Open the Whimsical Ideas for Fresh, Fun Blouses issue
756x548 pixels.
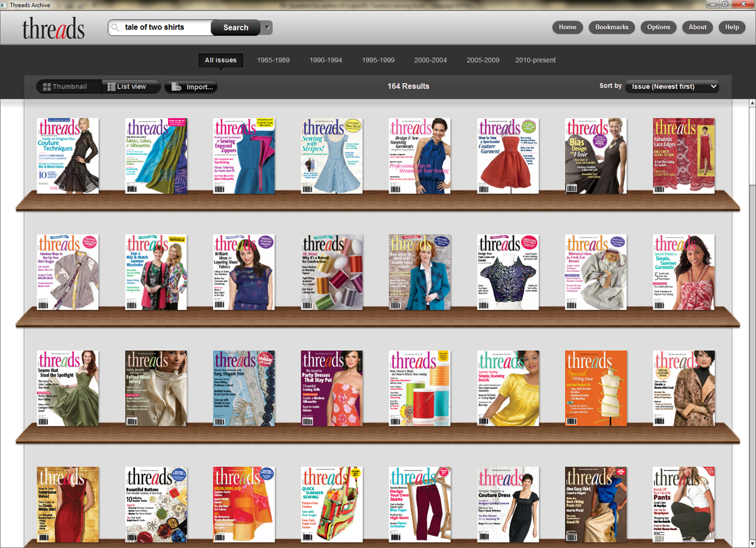point(596,272)
